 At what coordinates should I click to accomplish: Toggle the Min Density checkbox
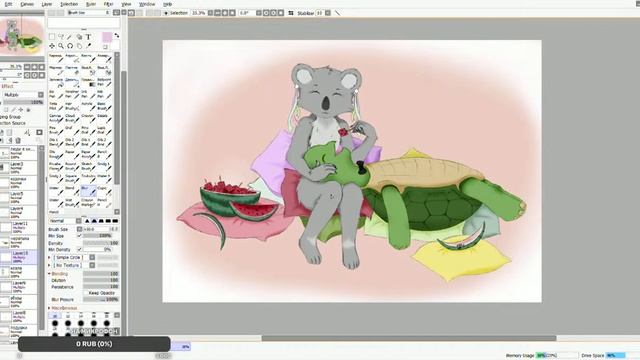80,249
